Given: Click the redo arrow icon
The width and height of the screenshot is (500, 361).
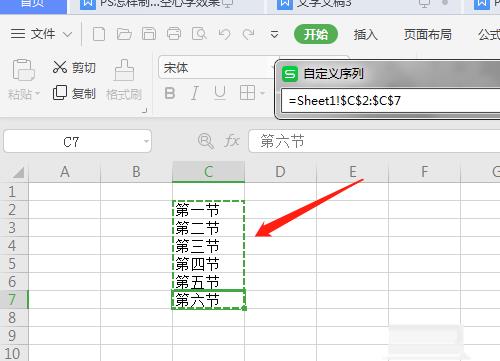Looking at the screenshot, I should (249, 34).
